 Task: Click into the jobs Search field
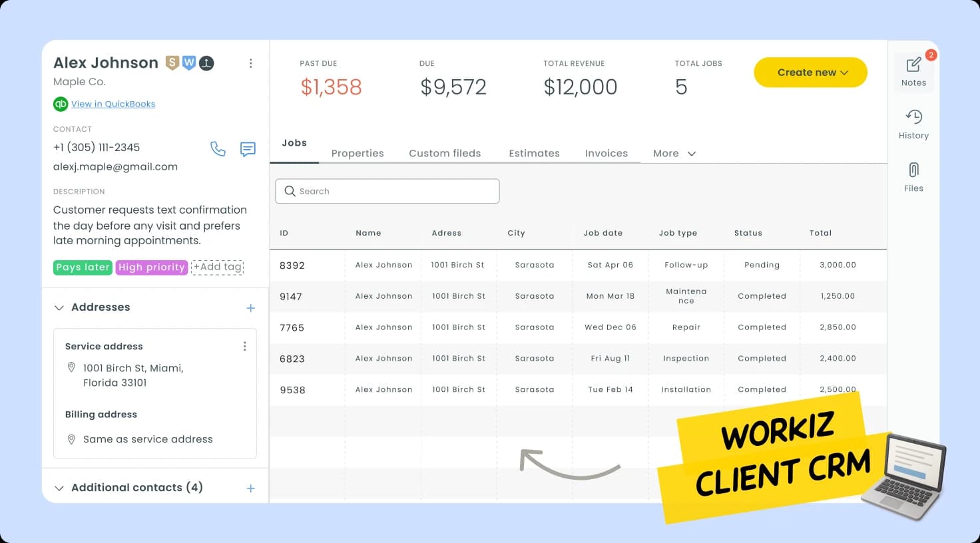click(x=387, y=191)
